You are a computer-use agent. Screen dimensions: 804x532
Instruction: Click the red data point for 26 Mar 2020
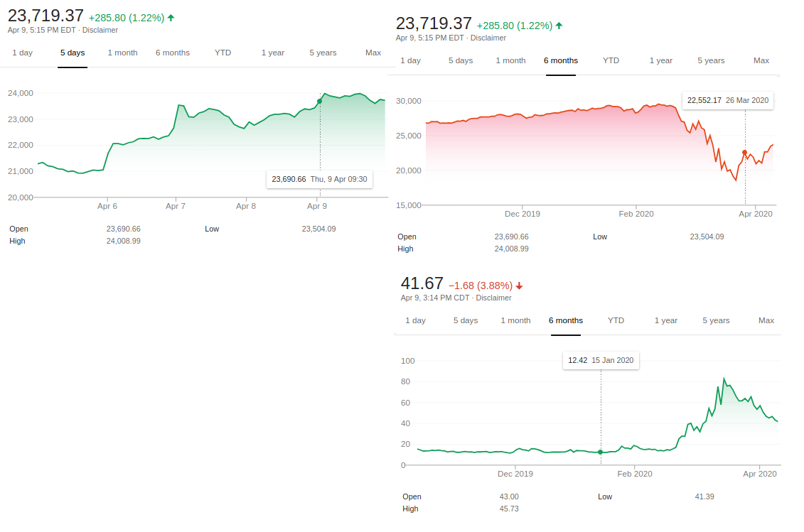(745, 153)
